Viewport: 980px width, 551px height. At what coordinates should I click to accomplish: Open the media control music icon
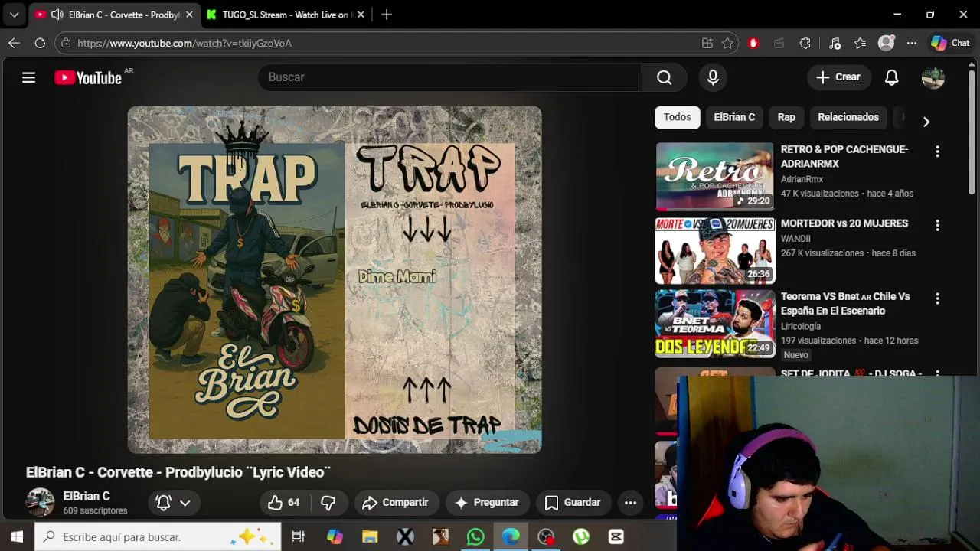(x=835, y=44)
